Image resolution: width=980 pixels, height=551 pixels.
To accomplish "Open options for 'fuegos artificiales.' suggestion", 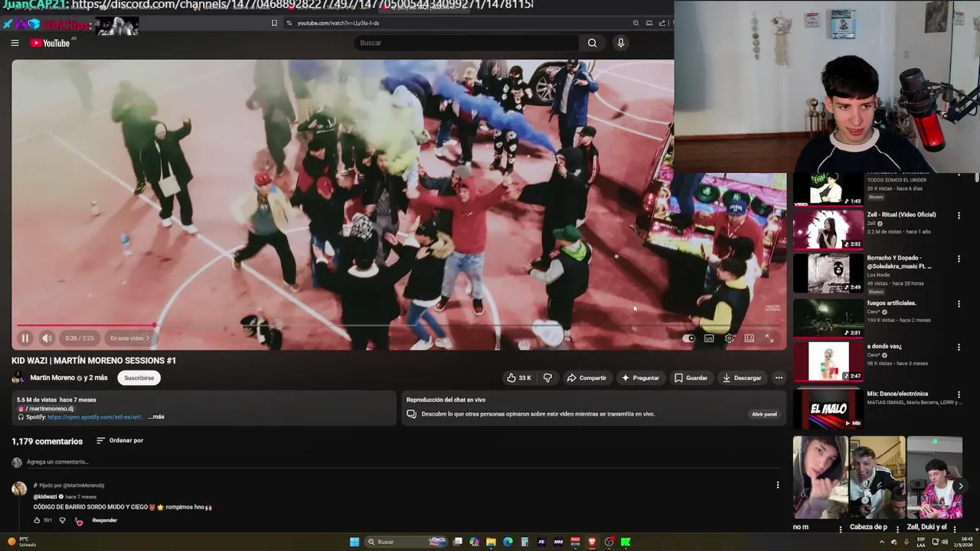I will click(x=959, y=304).
